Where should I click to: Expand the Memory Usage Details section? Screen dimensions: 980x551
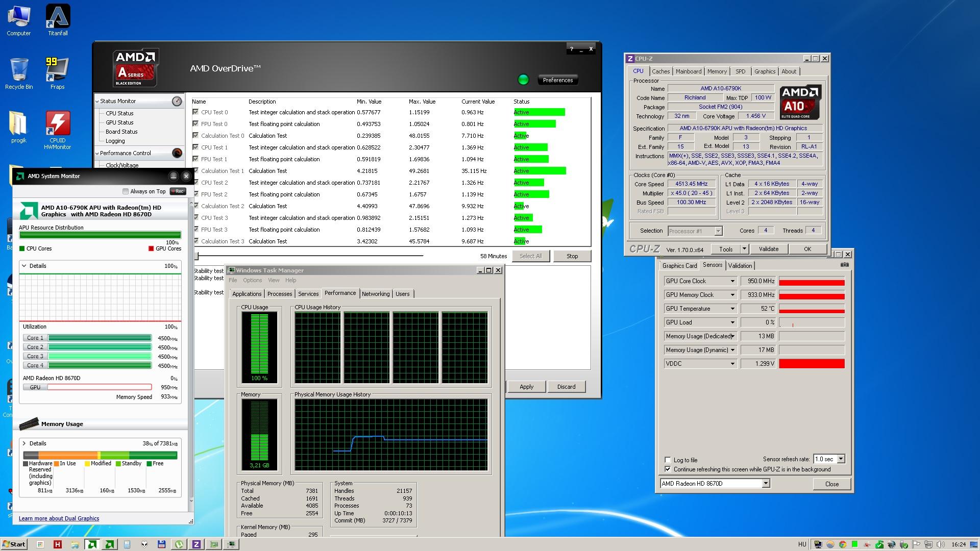point(24,443)
